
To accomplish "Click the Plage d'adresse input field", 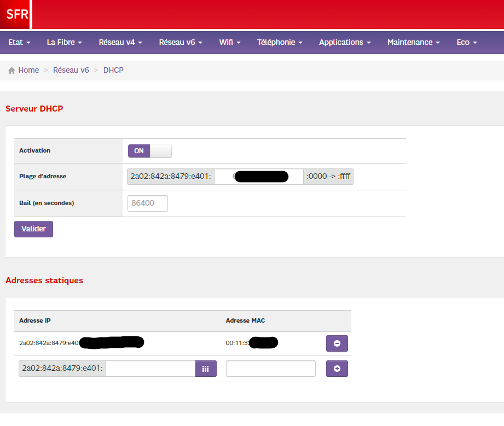I will click(258, 177).
